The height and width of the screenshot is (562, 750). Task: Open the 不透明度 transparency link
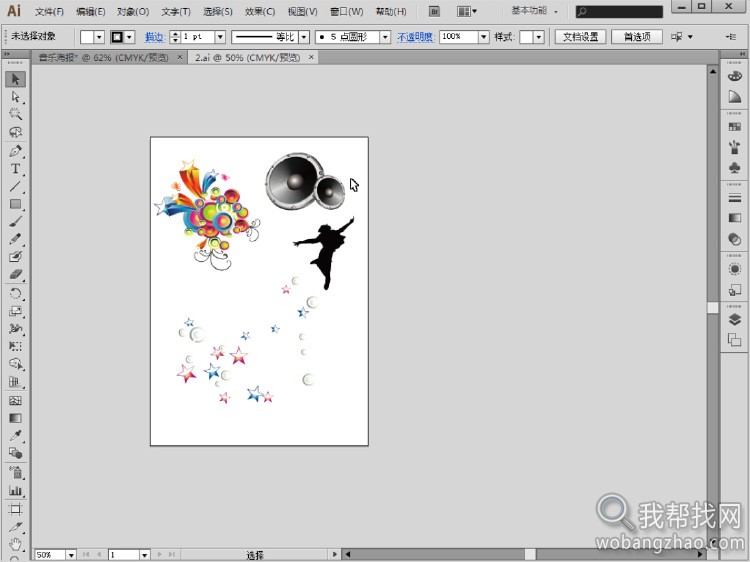(x=415, y=37)
